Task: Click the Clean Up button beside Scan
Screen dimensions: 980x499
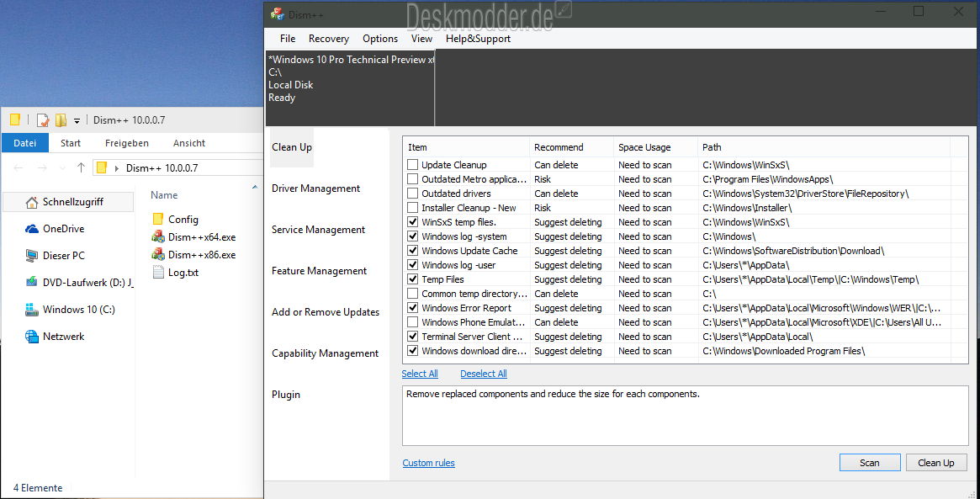Action: coord(936,463)
